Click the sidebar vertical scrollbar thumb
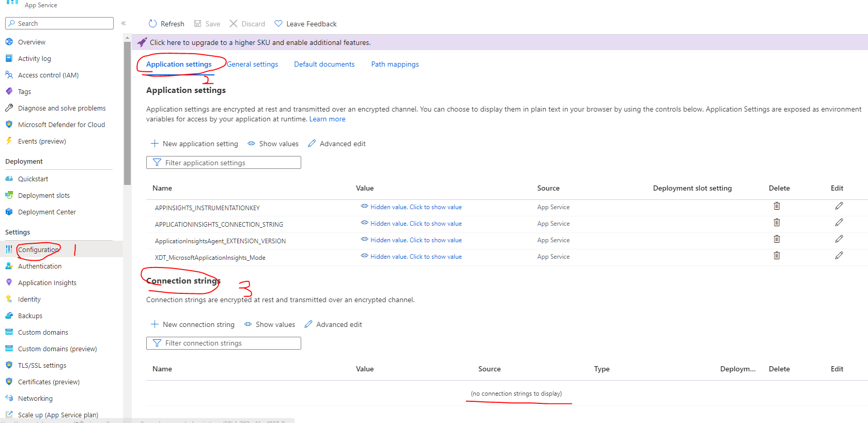This screenshot has height=423, width=868. 127,113
